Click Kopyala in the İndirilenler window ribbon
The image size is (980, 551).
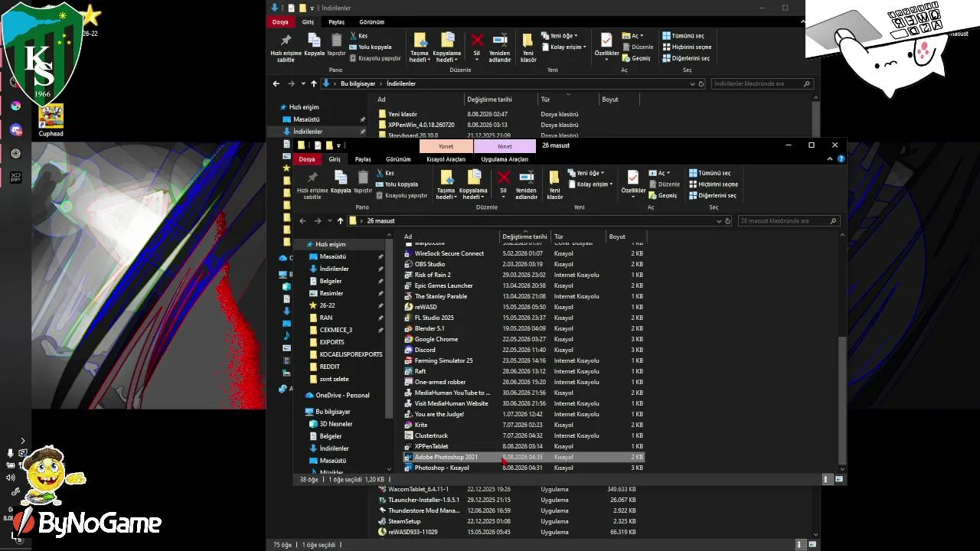(314, 45)
